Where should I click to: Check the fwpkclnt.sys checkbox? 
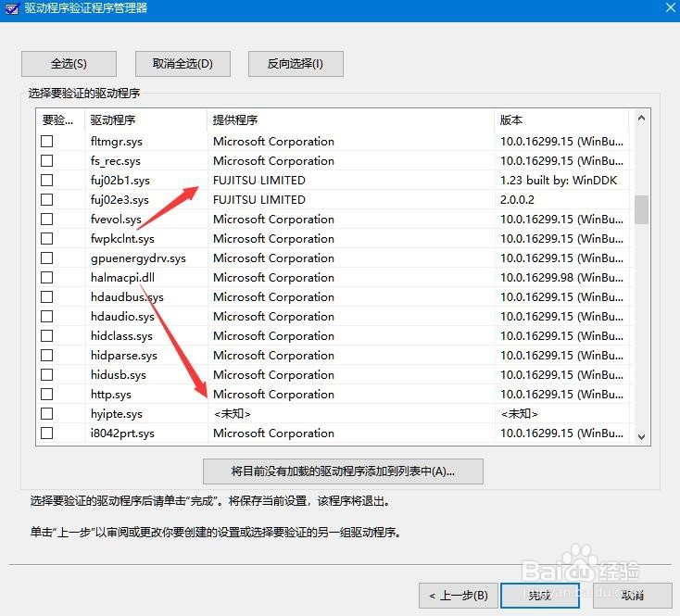tap(47, 238)
